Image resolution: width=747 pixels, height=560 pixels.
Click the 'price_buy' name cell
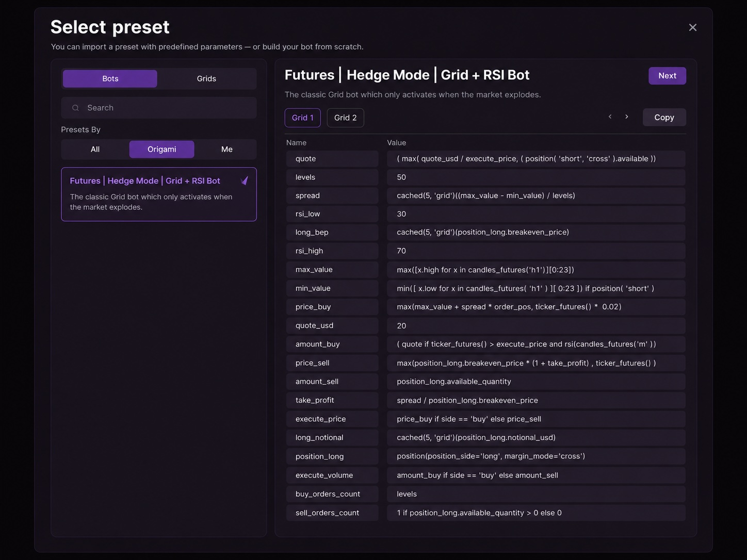click(332, 307)
